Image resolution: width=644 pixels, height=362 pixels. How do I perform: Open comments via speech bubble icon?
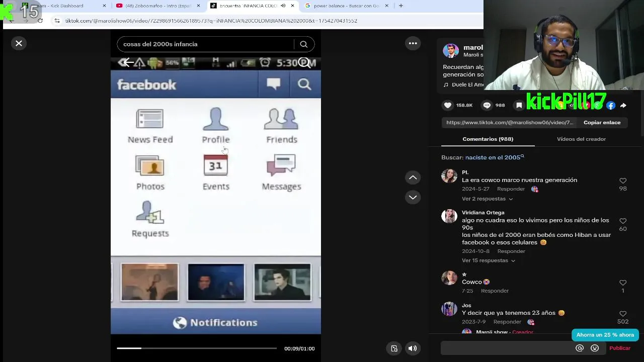tap(487, 105)
